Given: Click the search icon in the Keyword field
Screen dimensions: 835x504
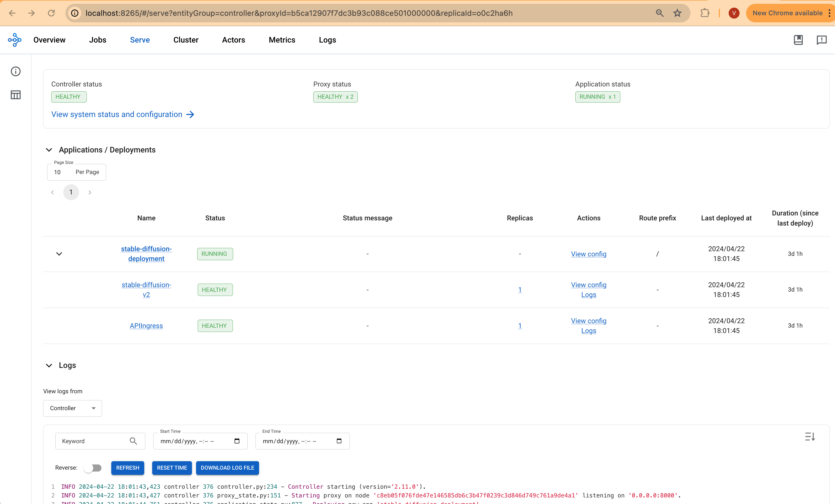Looking at the screenshot, I should coord(134,441).
